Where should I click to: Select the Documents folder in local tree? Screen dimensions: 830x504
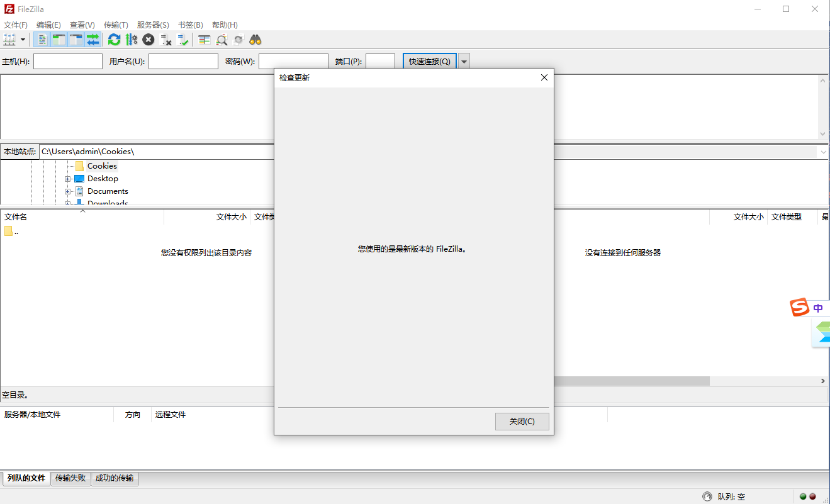(x=108, y=191)
